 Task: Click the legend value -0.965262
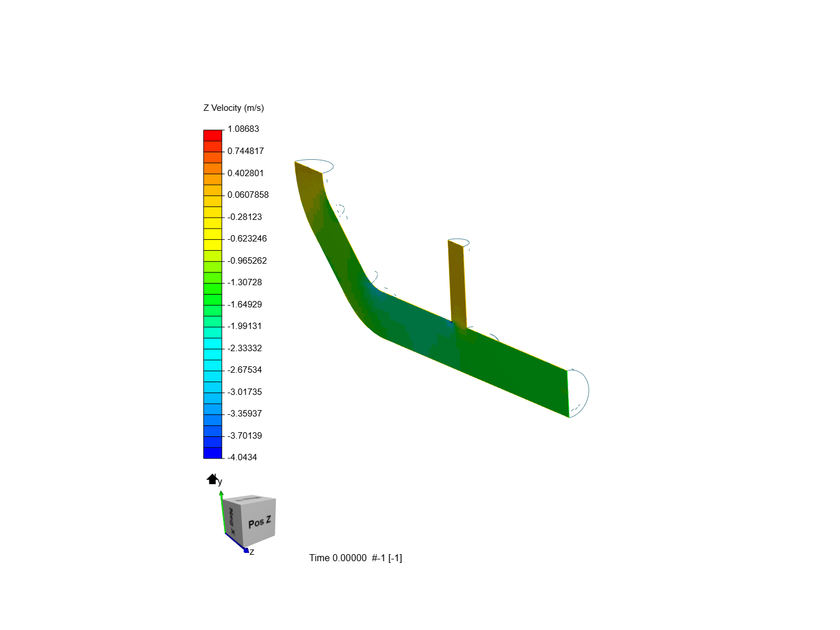coord(247,261)
